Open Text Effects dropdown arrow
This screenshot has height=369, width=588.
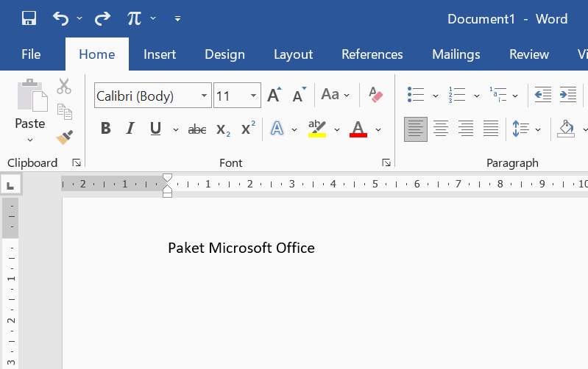pyautogui.click(x=294, y=129)
